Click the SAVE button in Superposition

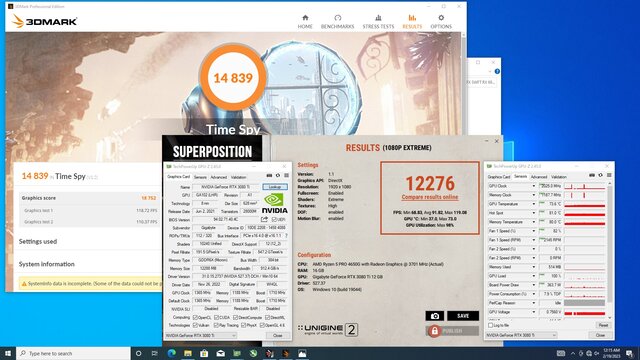(463, 316)
